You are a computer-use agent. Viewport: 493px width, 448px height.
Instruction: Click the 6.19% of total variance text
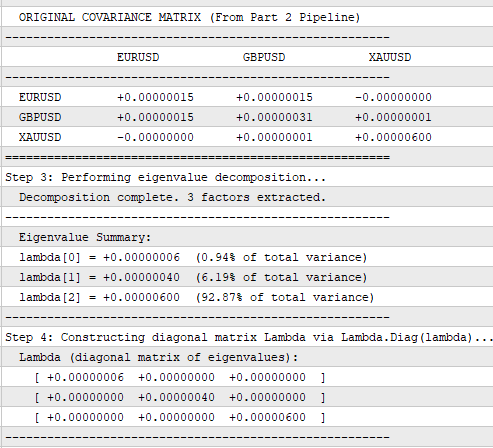282,277
